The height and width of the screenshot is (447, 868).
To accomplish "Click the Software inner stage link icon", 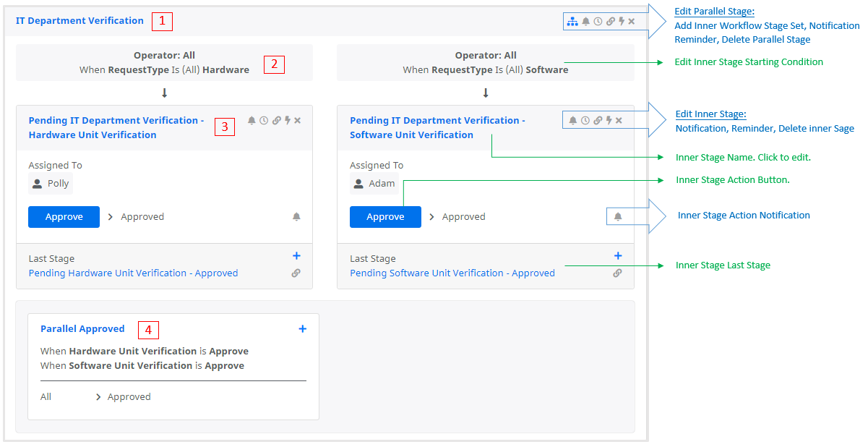I will (598, 121).
